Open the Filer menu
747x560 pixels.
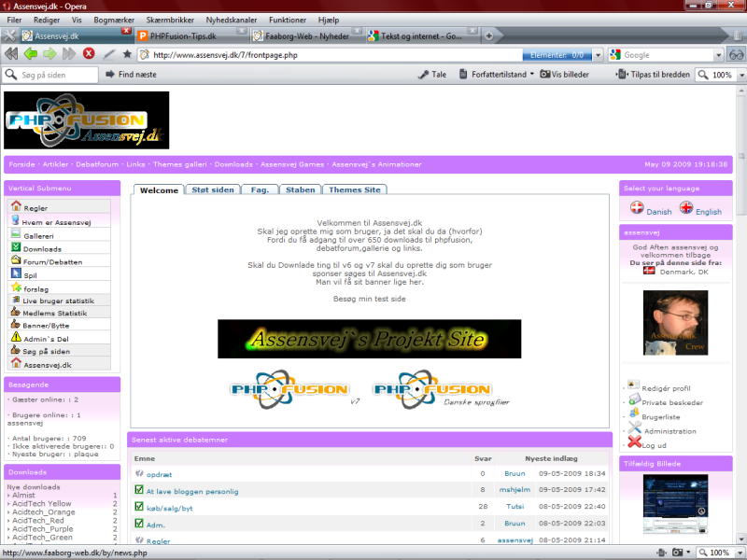[14, 20]
